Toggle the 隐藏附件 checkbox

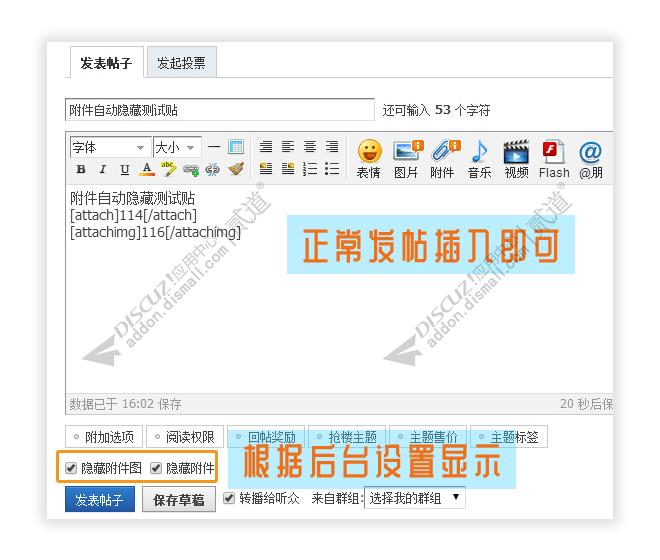(156, 468)
